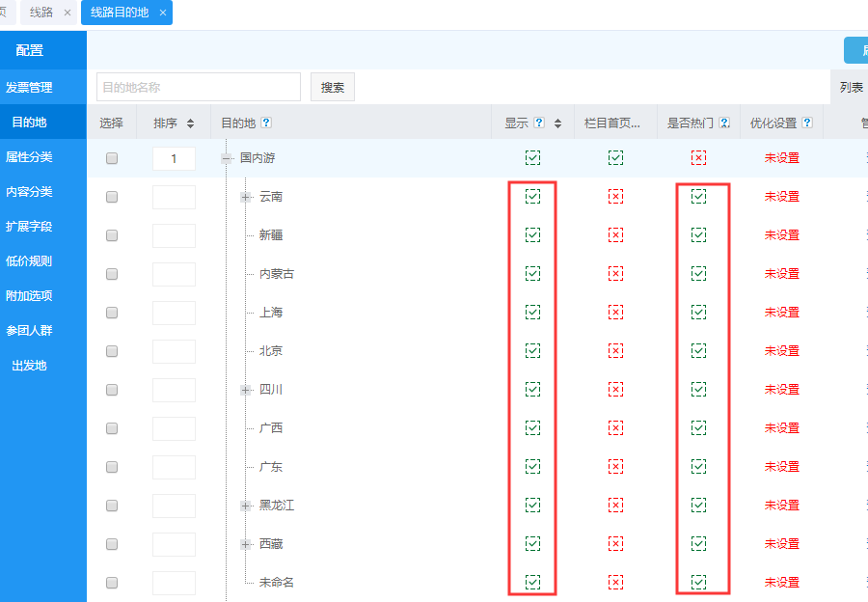Click the 搜索 button
868x602 pixels.
333,88
